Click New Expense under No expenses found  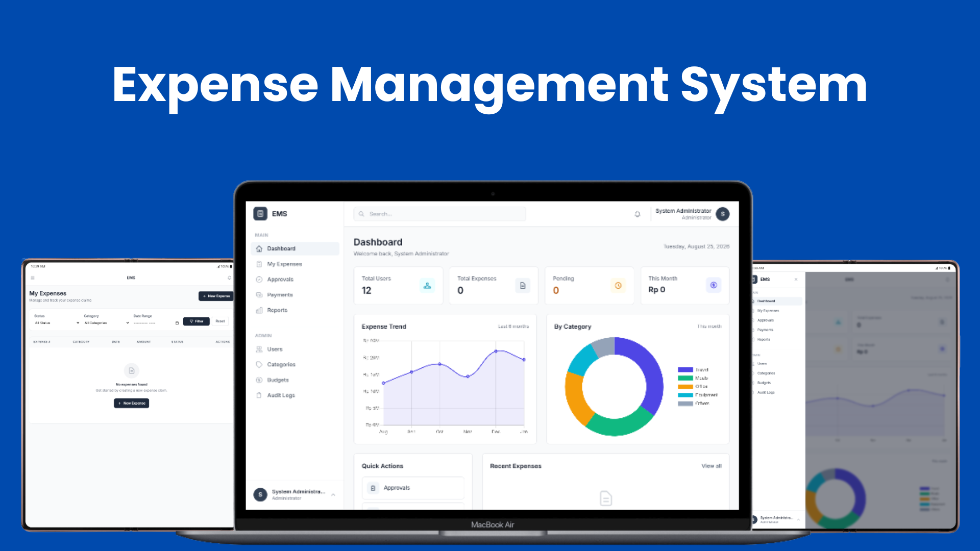(131, 403)
